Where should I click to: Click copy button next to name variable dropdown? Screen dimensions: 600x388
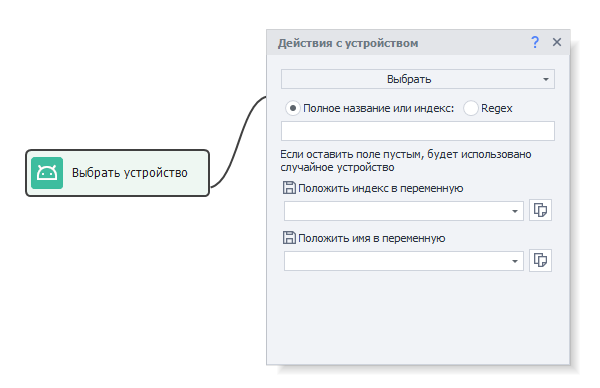(x=540, y=261)
